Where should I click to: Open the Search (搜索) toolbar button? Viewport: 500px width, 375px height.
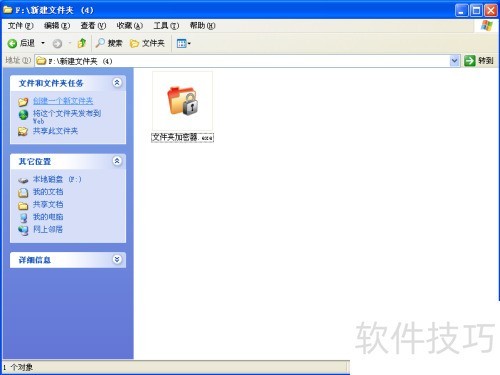(109, 43)
